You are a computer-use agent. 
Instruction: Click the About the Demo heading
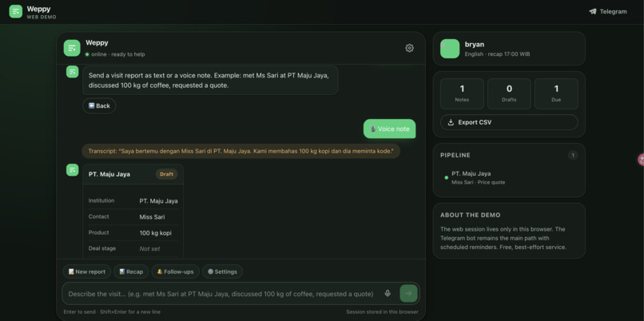471,215
